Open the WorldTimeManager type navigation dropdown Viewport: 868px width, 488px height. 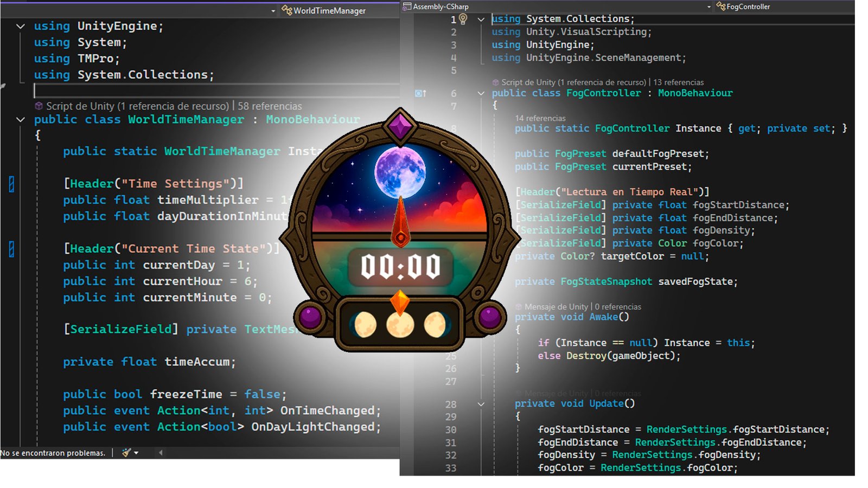click(273, 11)
